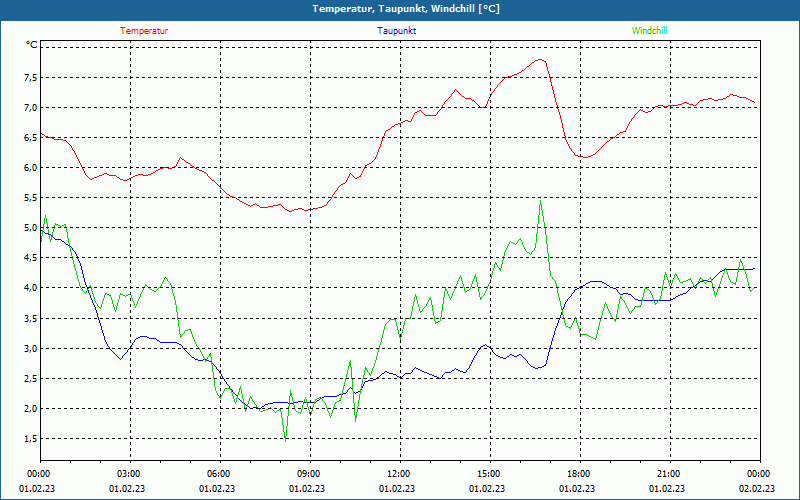Click the 21:00 time axis label
This screenshot has height=500, width=800.
[669, 474]
